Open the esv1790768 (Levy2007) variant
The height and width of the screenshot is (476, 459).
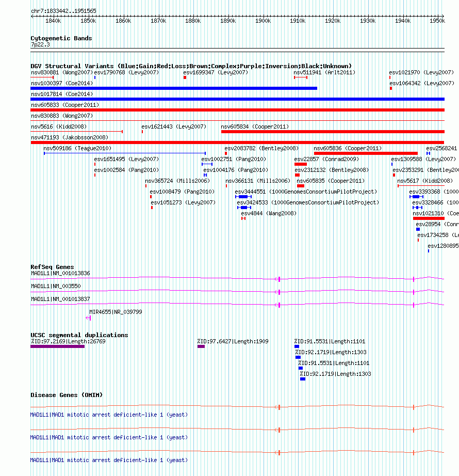pyautogui.click(x=126, y=73)
